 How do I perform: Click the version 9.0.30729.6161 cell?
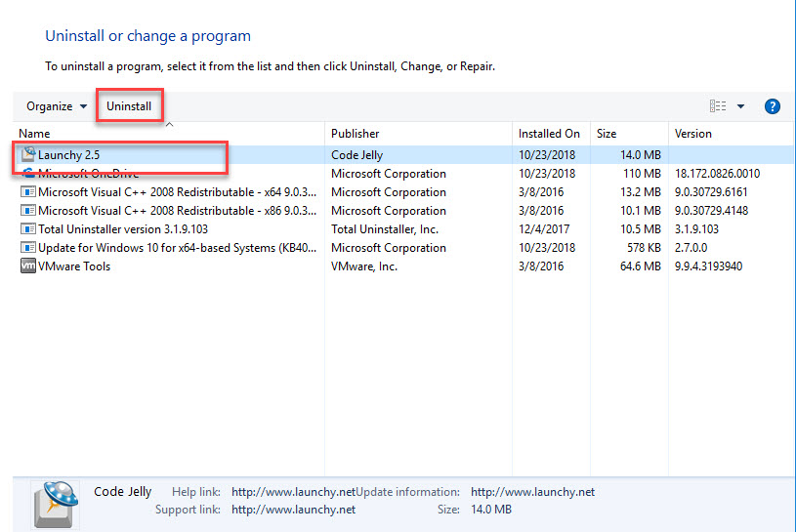[711, 191]
